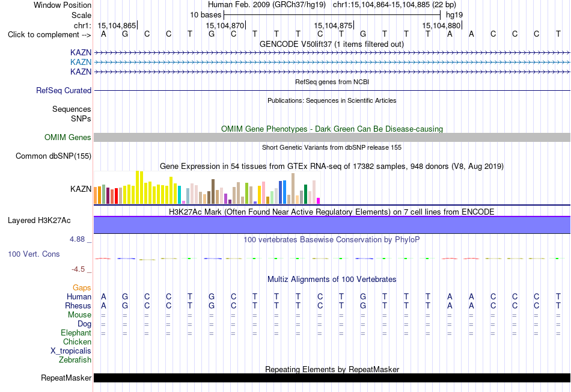Click 'Multiz Alignments of 100 Vertebrates' title

coord(332,280)
